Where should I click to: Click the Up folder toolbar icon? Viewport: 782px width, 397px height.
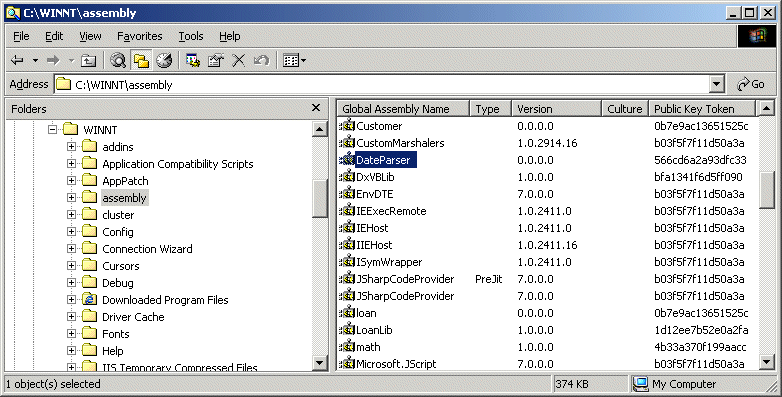88,60
